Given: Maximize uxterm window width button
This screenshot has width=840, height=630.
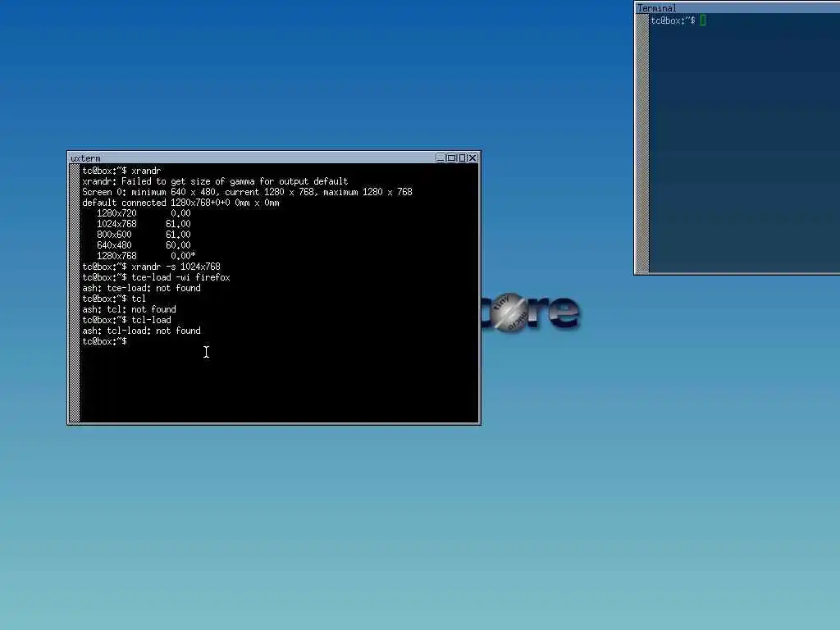Looking at the screenshot, I should [x=451, y=158].
